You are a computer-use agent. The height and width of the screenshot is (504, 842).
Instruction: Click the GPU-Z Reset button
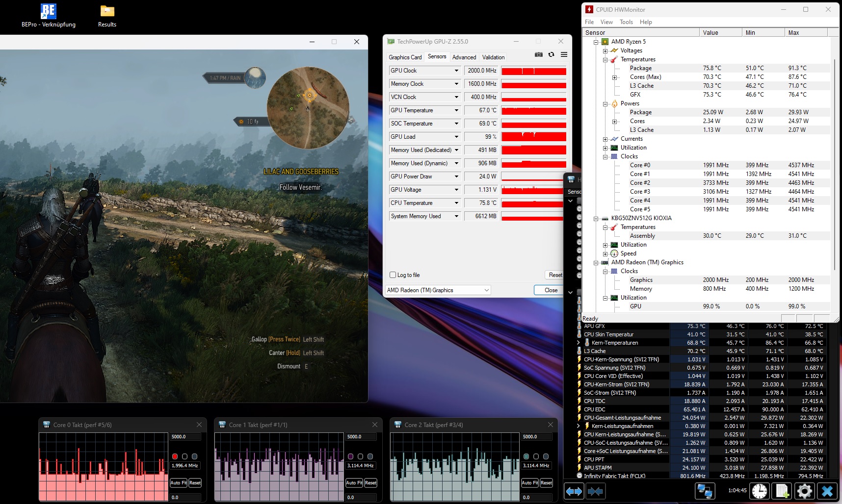(x=555, y=275)
